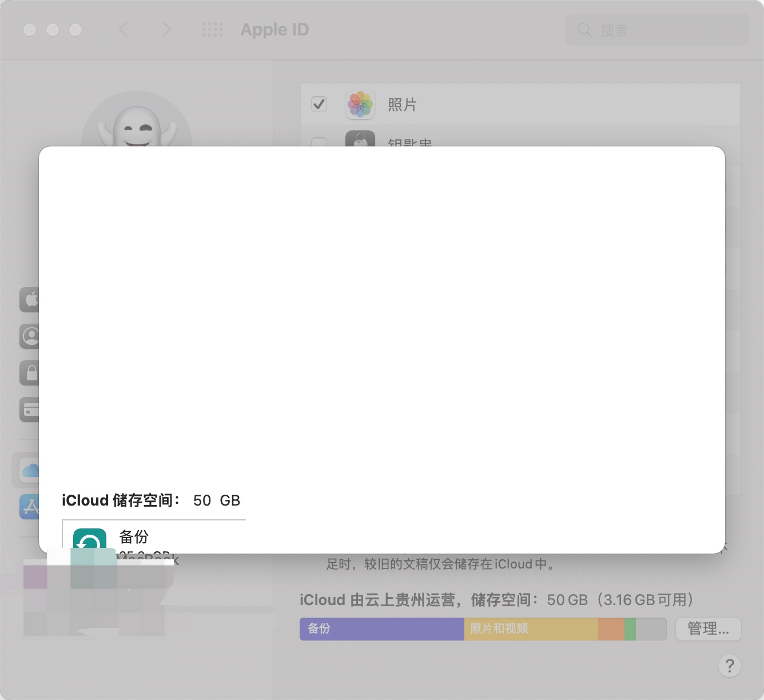
Task: Click the yellow 照片和视频 storage segment
Action: [531, 629]
